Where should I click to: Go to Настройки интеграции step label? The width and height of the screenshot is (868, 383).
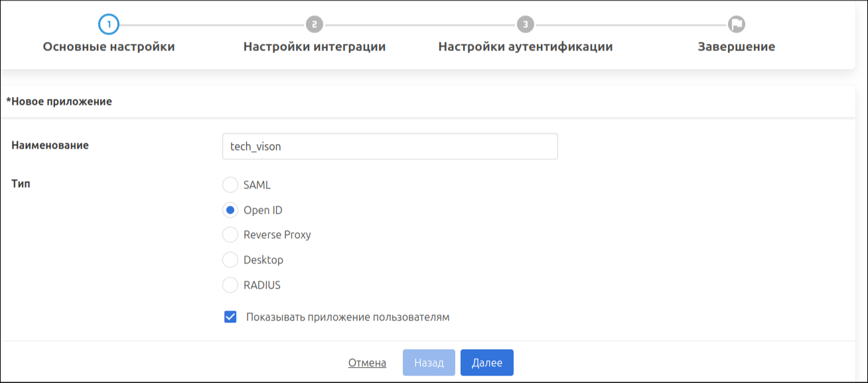pyautogui.click(x=315, y=47)
